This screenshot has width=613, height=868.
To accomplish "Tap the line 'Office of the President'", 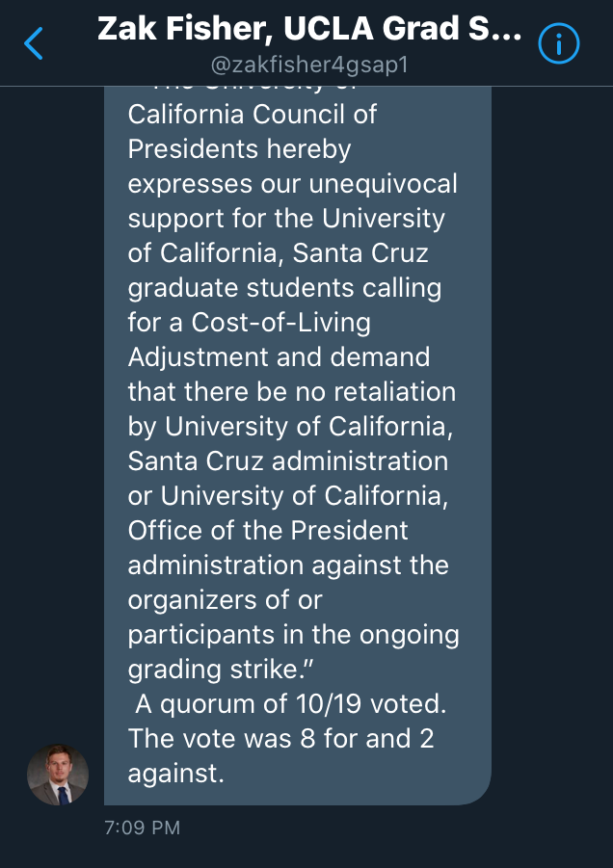I will point(268,531).
